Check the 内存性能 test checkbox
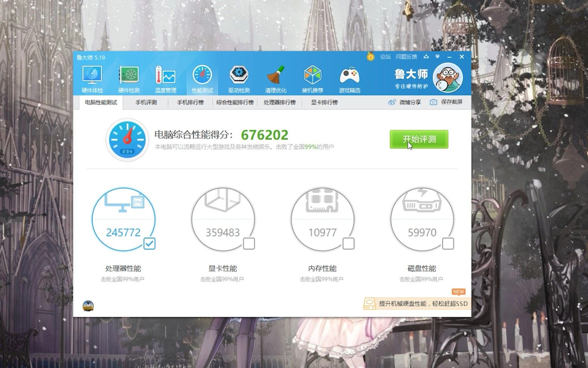 pyautogui.click(x=348, y=243)
